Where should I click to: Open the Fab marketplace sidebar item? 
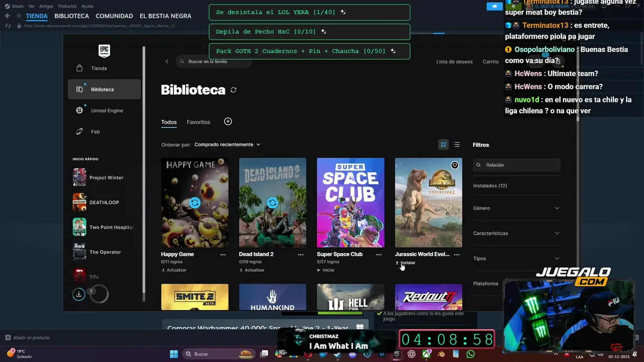point(104,132)
